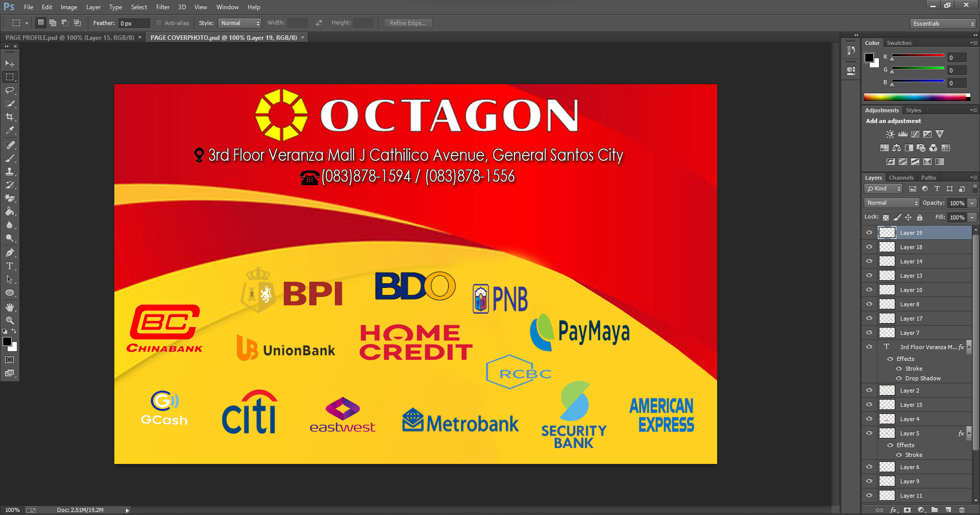The height and width of the screenshot is (515, 980).
Task: Select the Eyedropper tool
Action: [x=9, y=131]
